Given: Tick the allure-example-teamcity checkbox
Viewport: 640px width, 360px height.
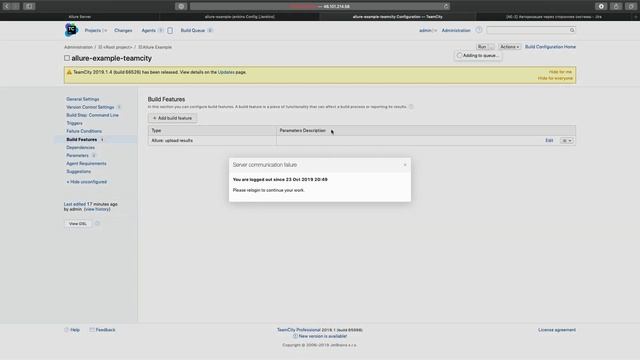Looking at the screenshot, I should coord(67,58).
